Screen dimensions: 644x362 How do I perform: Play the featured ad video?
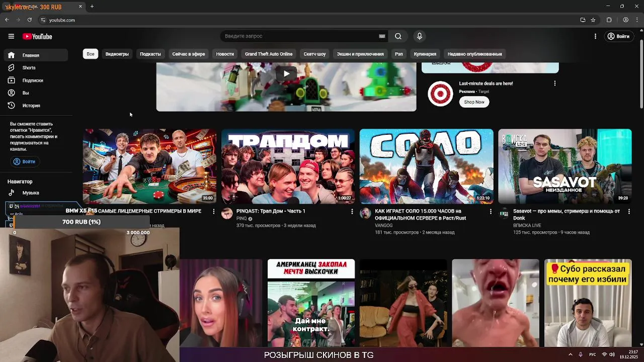pos(286,74)
